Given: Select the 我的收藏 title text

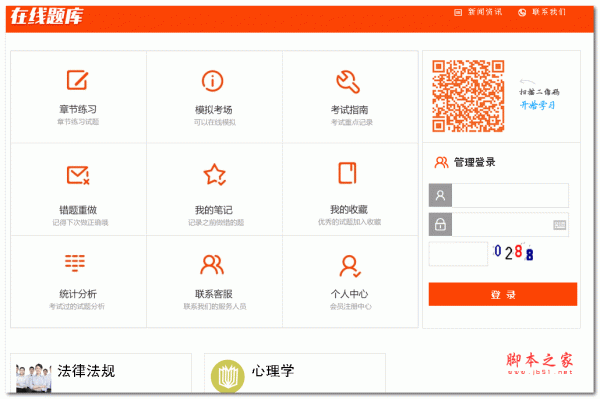Looking at the screenshot, I should [349, 210].
